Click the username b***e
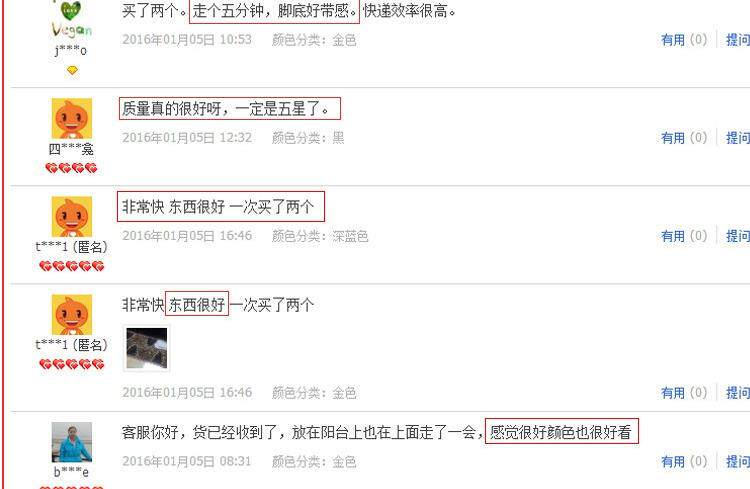Viewport: 750px width, 489px height. coord(71,472)
